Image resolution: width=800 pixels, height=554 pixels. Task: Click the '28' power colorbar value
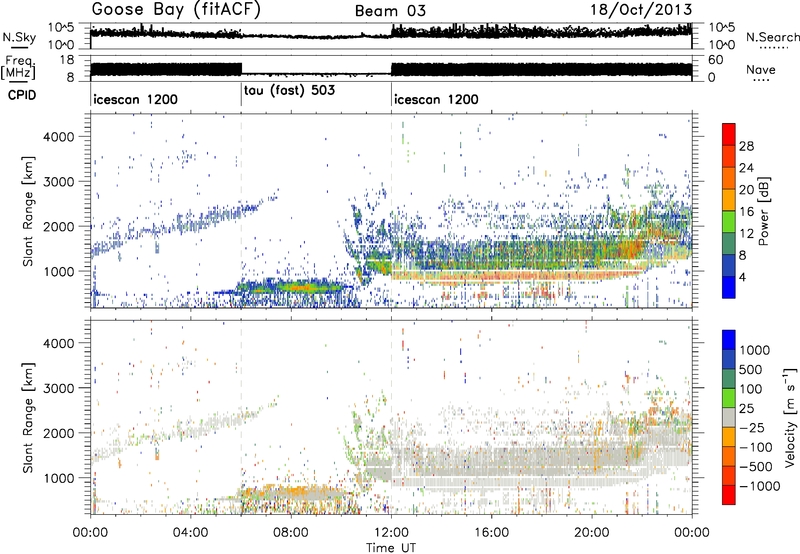(746, 146)
